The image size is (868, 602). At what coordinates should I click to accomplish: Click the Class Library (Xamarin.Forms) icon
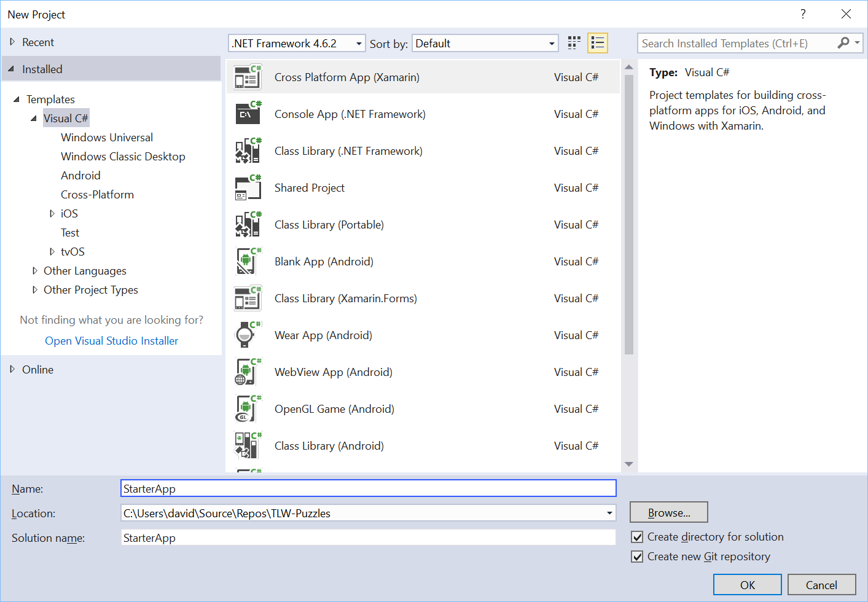click(248, 299)
